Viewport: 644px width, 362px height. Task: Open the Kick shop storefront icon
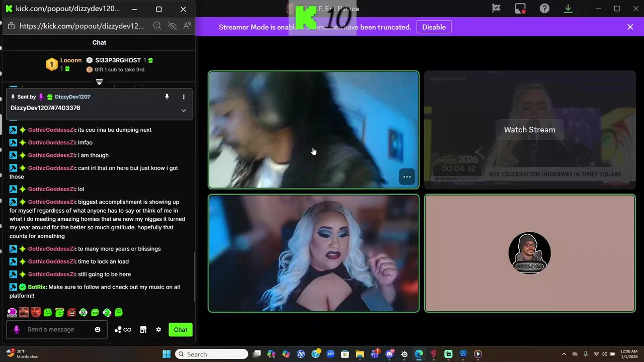click(x=143, y=329)
